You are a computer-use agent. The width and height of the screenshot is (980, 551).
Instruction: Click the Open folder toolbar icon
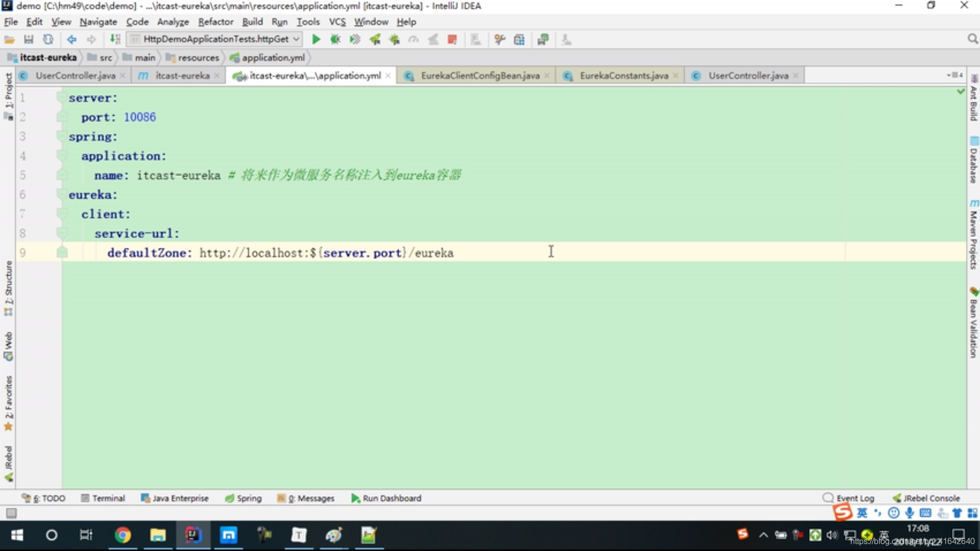pos(9,39)
